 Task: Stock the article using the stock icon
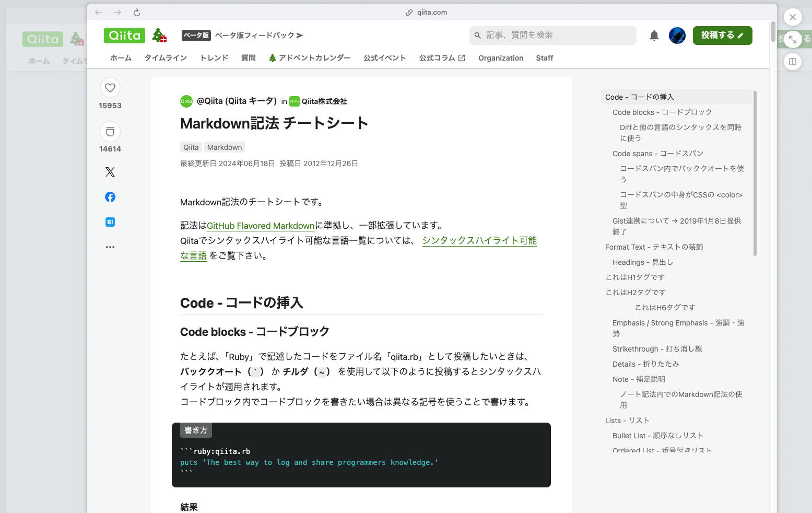pyautogui.click(x=110, y=132)
